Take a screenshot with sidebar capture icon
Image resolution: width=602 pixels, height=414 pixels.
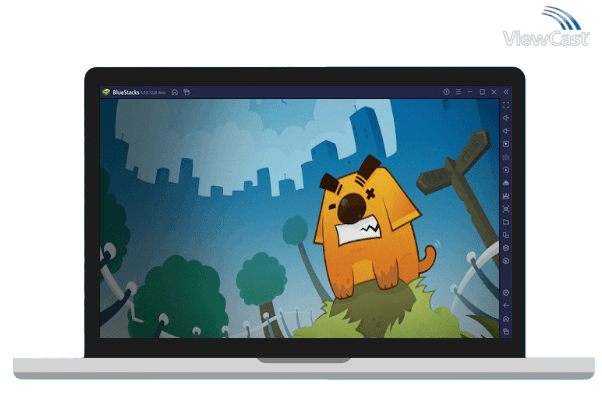tap(506, 209)
